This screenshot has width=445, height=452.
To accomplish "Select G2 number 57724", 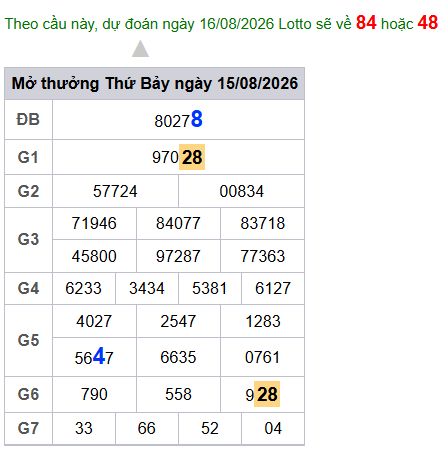I will [115, 191].
